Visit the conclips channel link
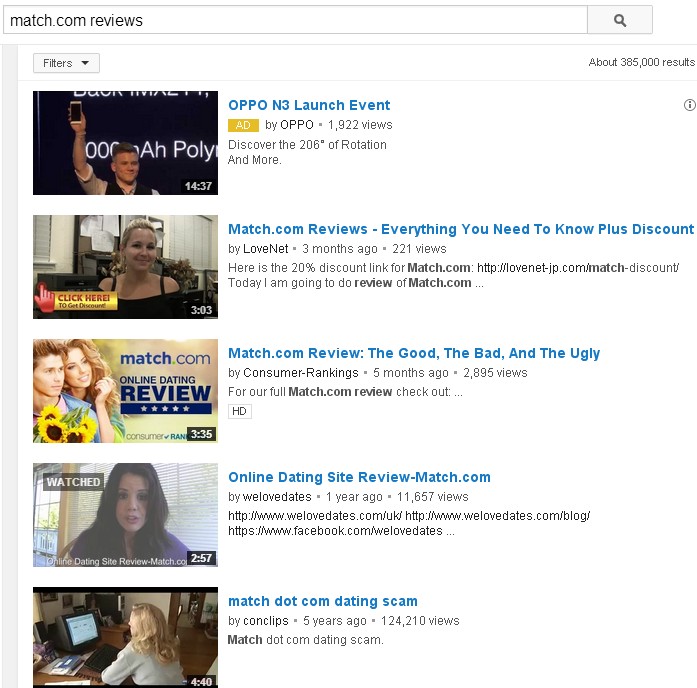This screenshot has height=688, width=697. [x=266, y=620]
